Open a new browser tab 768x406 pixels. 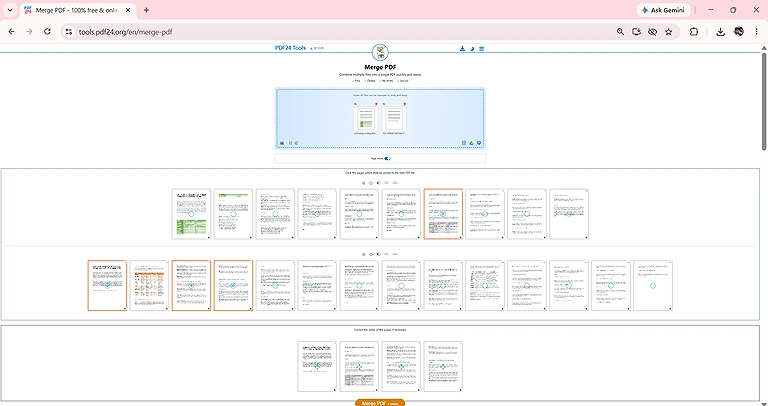(x=146, y=10)
